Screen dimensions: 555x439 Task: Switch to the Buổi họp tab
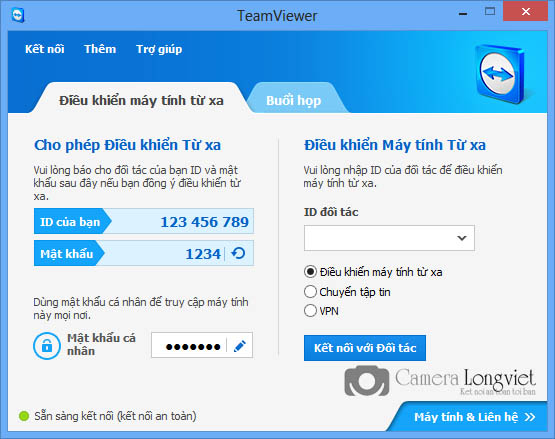tap(294, 101)
